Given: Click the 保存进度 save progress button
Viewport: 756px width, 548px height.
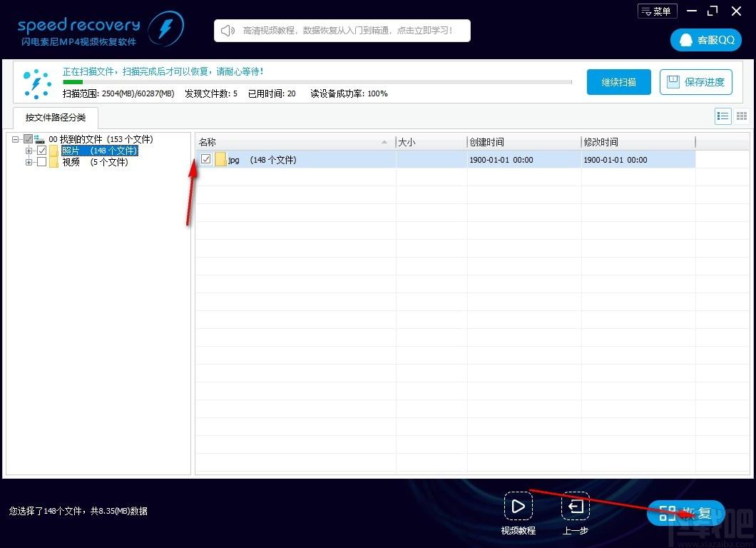Looking at the screenshot, I should [x=695, y=82].
